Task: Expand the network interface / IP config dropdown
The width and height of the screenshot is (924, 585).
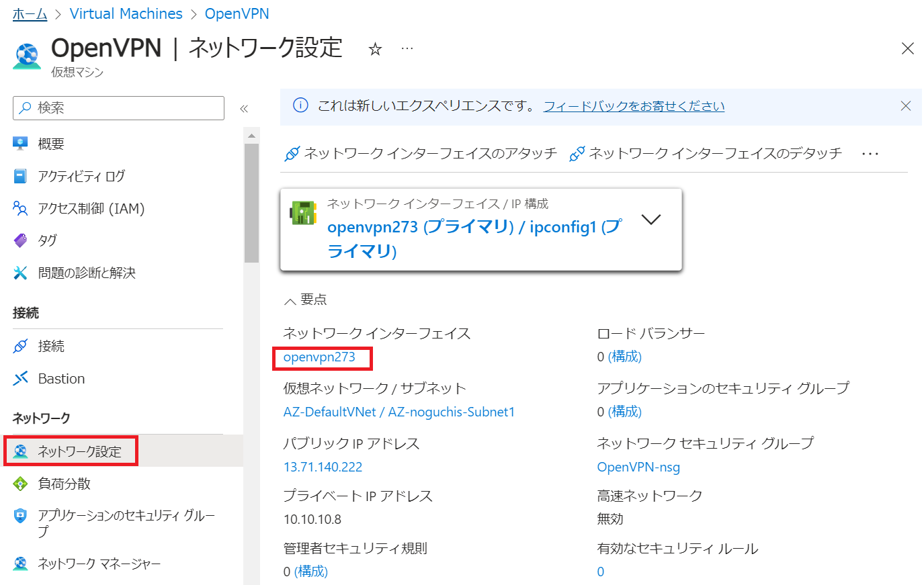Action: (x=651, y=220)
